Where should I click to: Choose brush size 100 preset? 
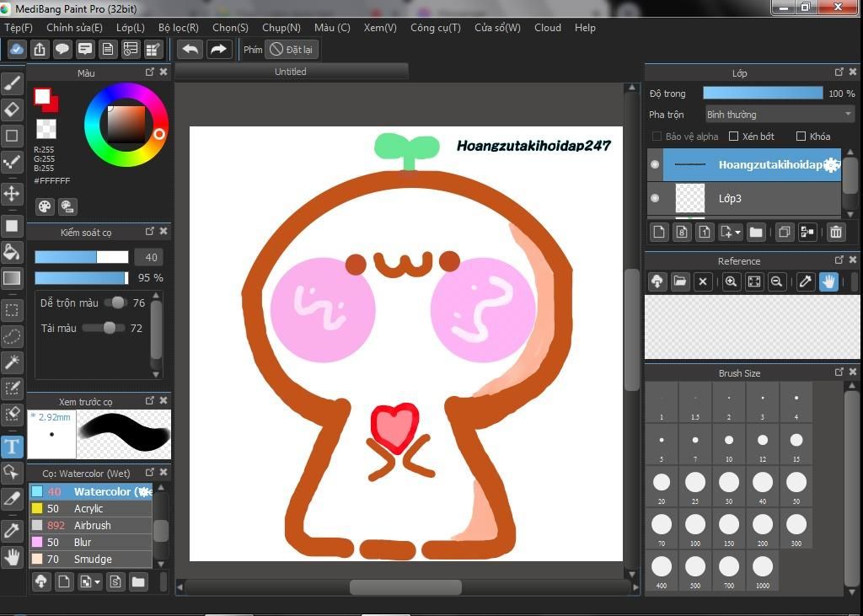pyautogui.click(x=695, y=529)
